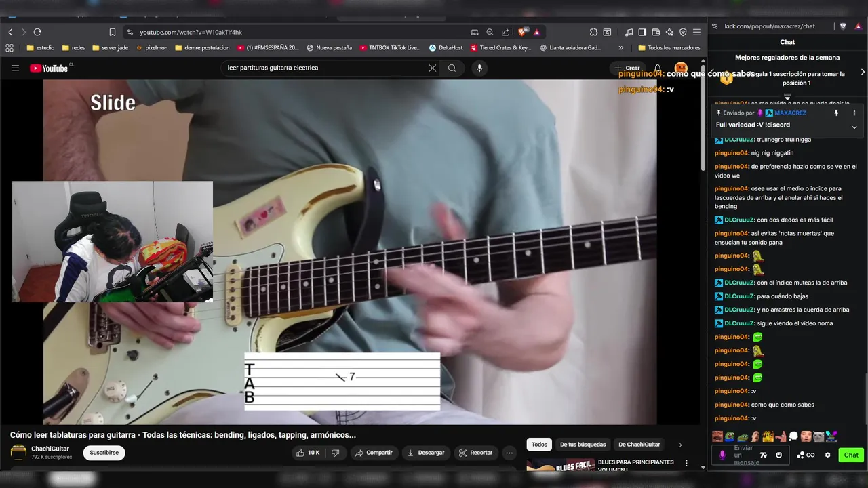The height and width of the screenshot is (488, 868).
Task: Select the 'De tus búsquedas' chip
Action: point(583,445)
